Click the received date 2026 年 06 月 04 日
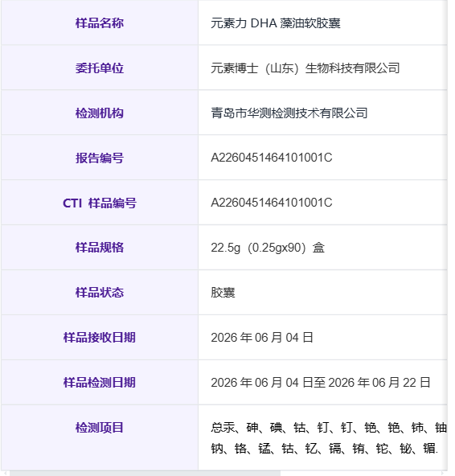The image size is (455, 476). coord(262,338)
